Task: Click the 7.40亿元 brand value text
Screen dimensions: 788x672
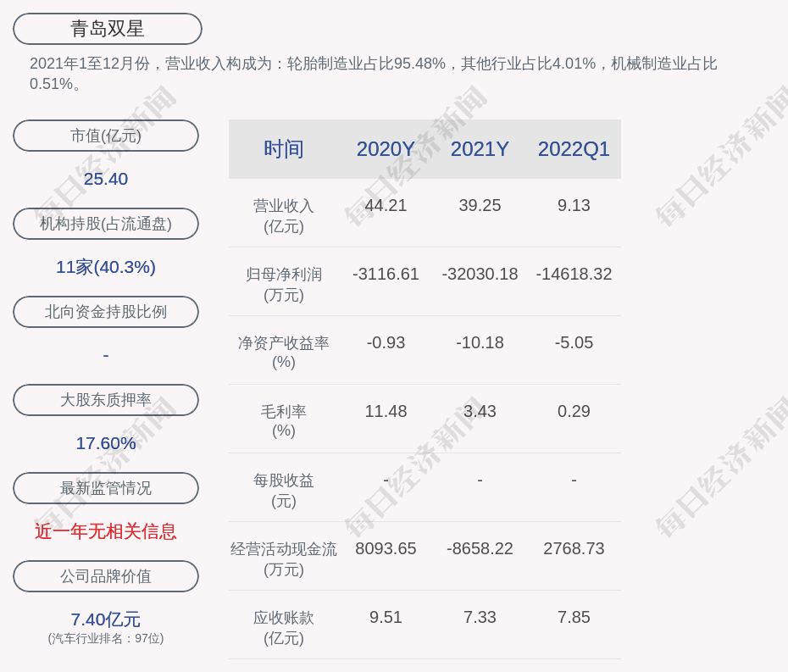Action: [x=106, y=619]
